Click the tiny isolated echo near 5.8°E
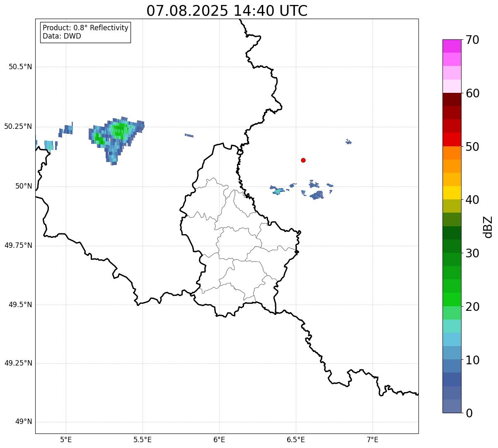The image size is (498, 448). coord(189,135)
